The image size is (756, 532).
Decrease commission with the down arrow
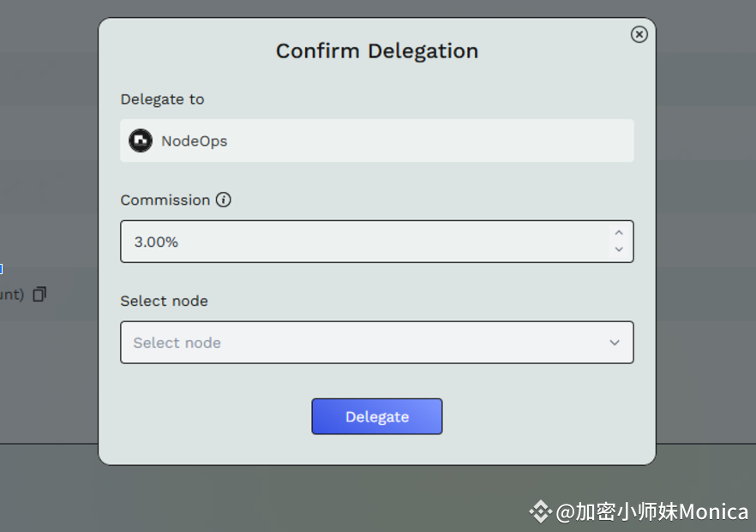pos(619,249)
